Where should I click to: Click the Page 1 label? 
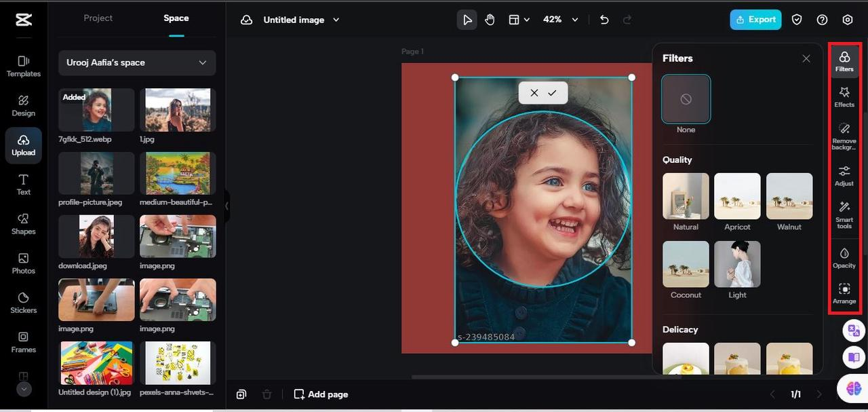point(412,52)
